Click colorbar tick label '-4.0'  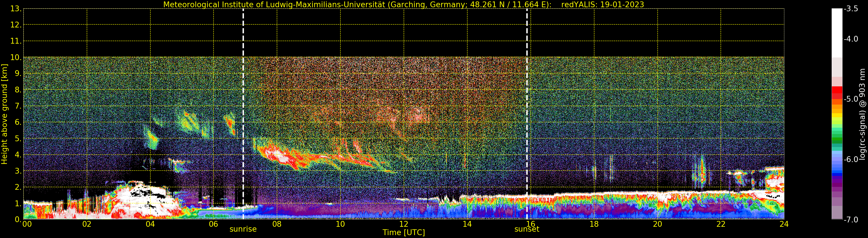click(x=851, y=39)
